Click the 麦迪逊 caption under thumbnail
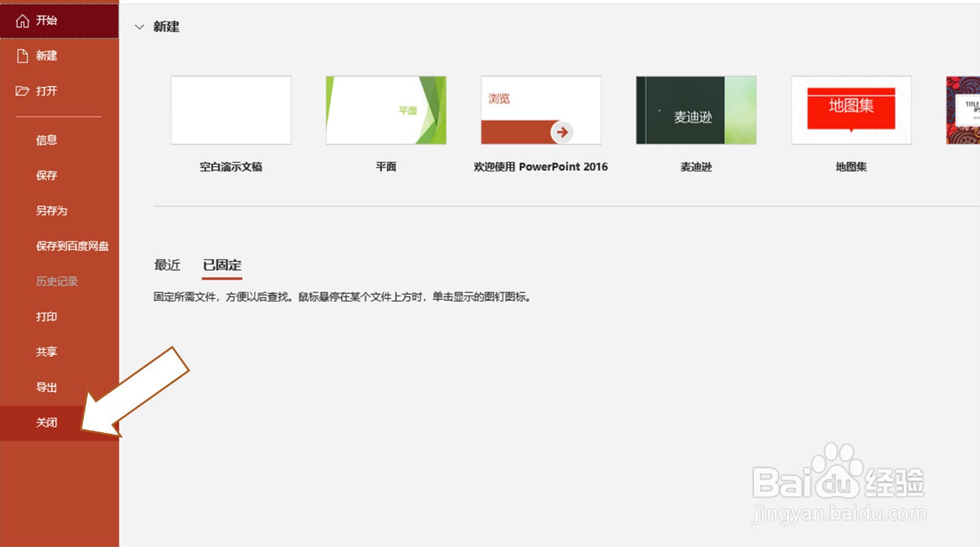The width and height of the screenshot is (980, 547). [x=696, y=167]
